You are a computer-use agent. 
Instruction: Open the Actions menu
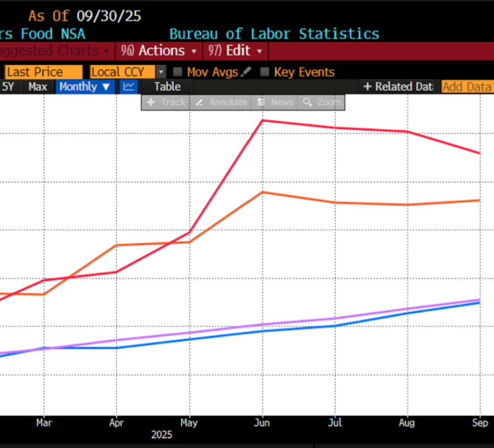[x=153, y=51]
